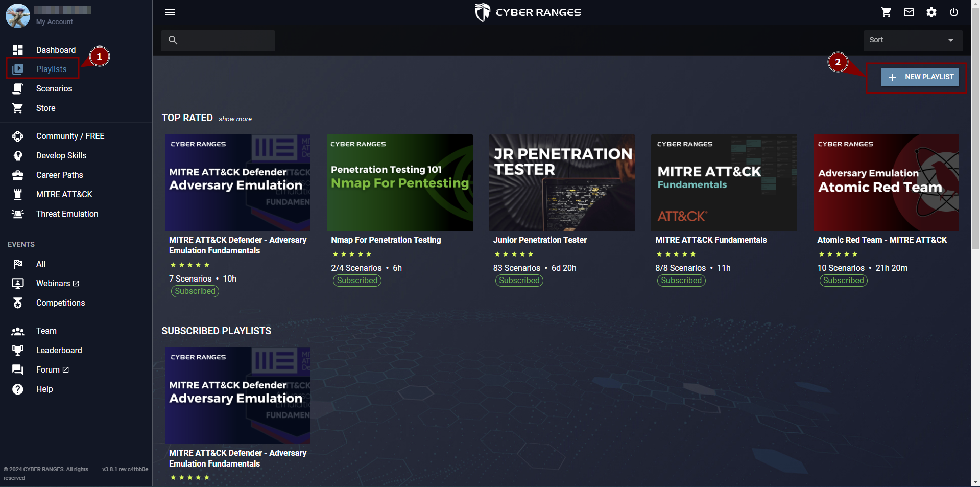Open Scenarios in the sidebar

54,88
